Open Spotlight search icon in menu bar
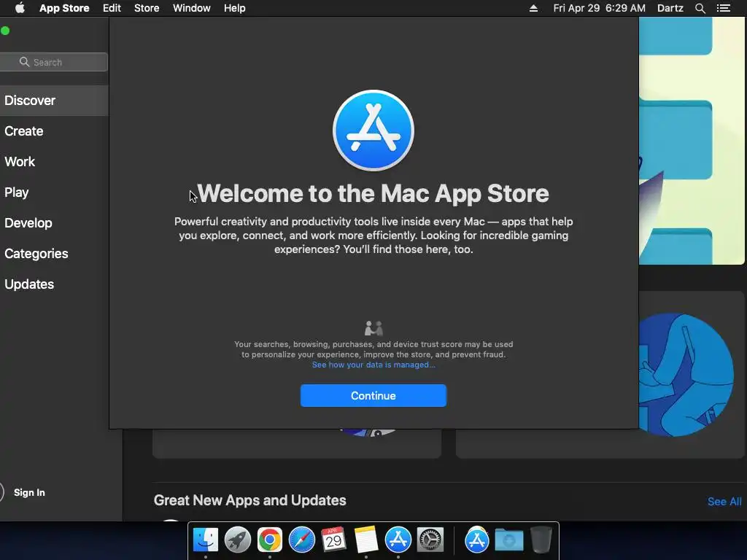Image resolution: width=747 pixels, height=560 pixels. 700,8
